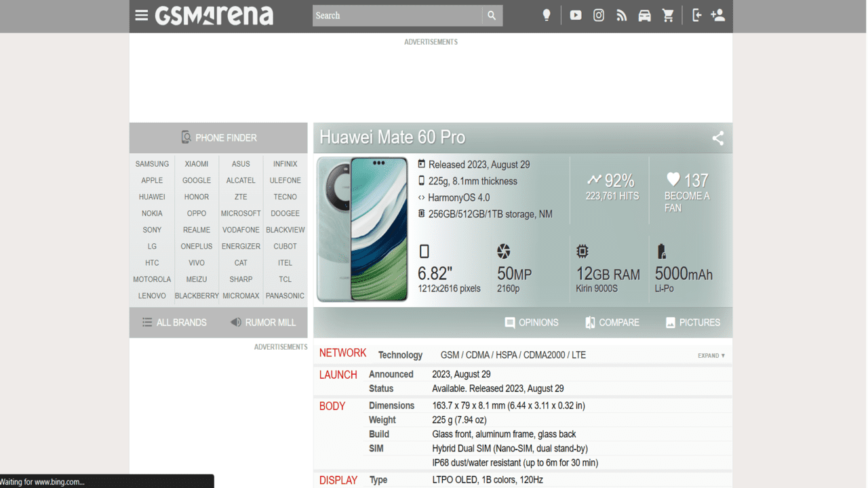Click the Opinions speech bubble icon
This screenshot has width=868, height=488.
coord(510,323)
